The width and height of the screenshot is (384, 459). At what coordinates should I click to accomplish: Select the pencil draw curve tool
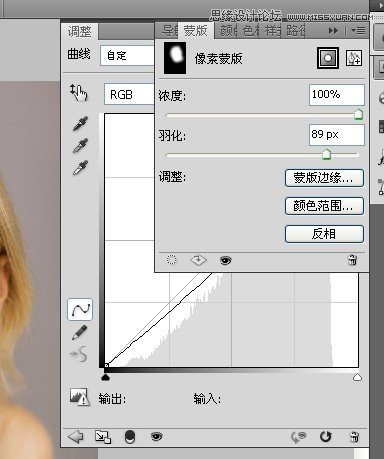(80, 333)
